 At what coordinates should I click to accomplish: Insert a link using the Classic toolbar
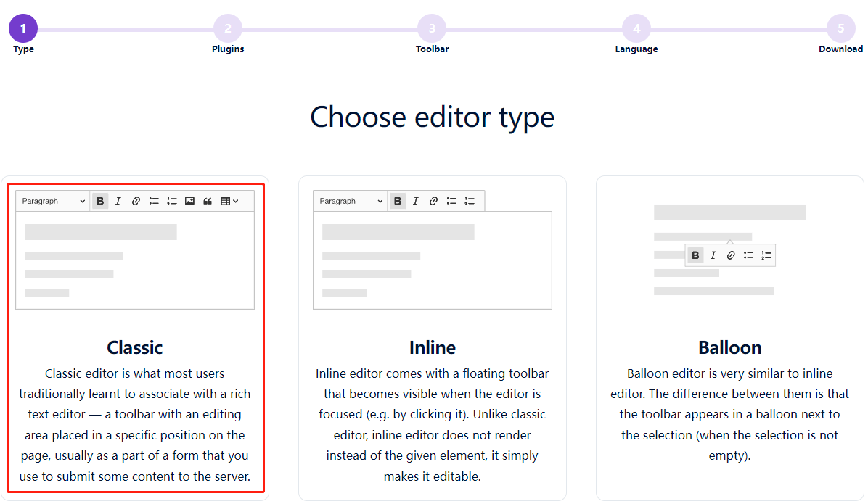coord(136,201)
